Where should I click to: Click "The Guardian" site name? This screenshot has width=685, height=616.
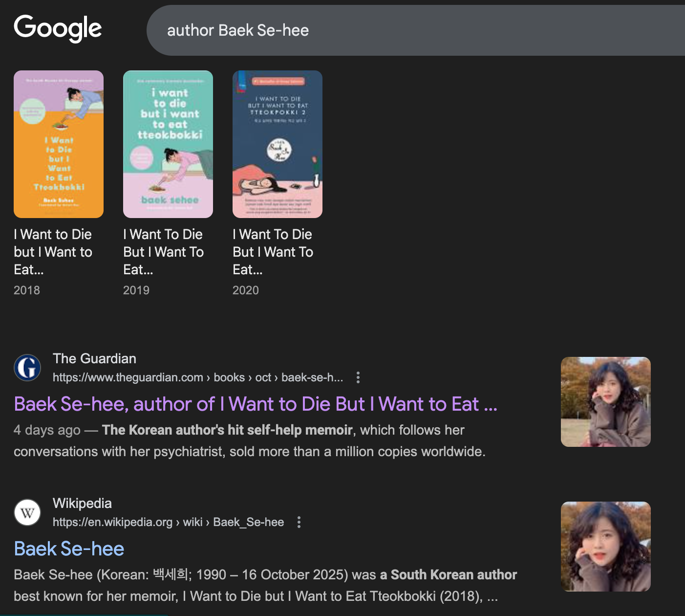[94, 359]
